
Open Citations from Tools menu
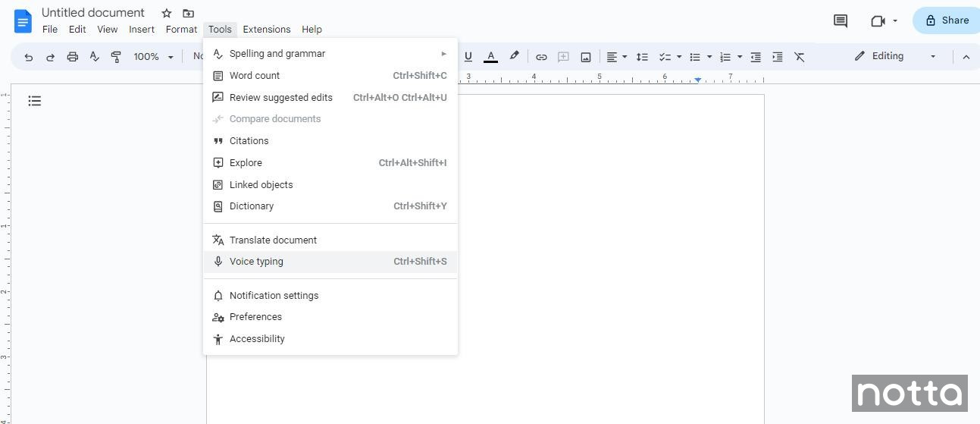point(330,141)
